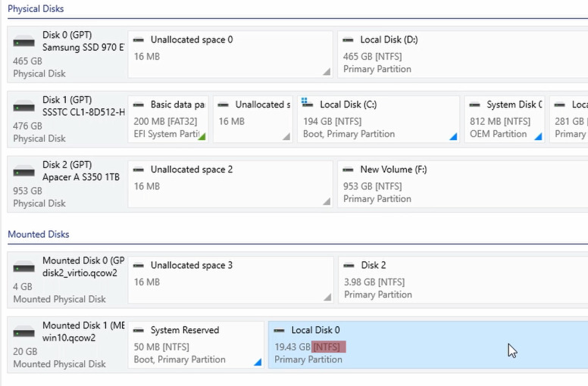Image resolution: width=588 pixels, height=386 pixels.
Task: Click the 19.43 GB size value
Action: click(292, 347)
